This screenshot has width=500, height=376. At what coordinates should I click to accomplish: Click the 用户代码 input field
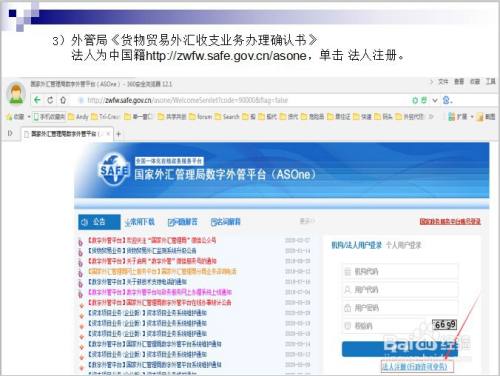click(x=401, y=290)
